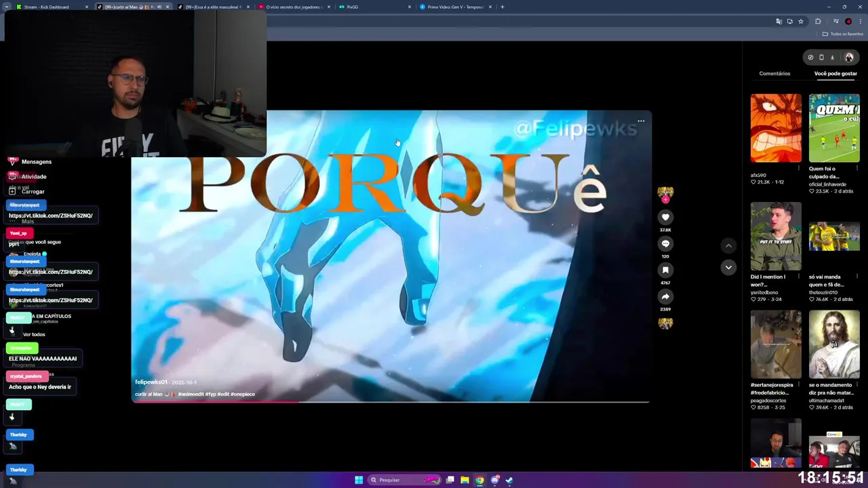Open Windows Start menu
This screenshot has width=868, height=488.
pos(358,480)
